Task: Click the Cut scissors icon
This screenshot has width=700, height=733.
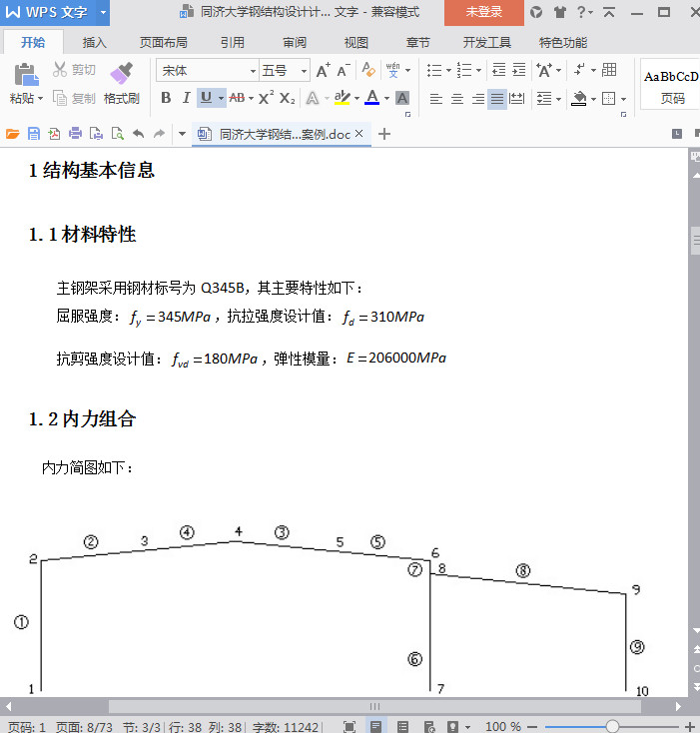Action: [60, 69]
